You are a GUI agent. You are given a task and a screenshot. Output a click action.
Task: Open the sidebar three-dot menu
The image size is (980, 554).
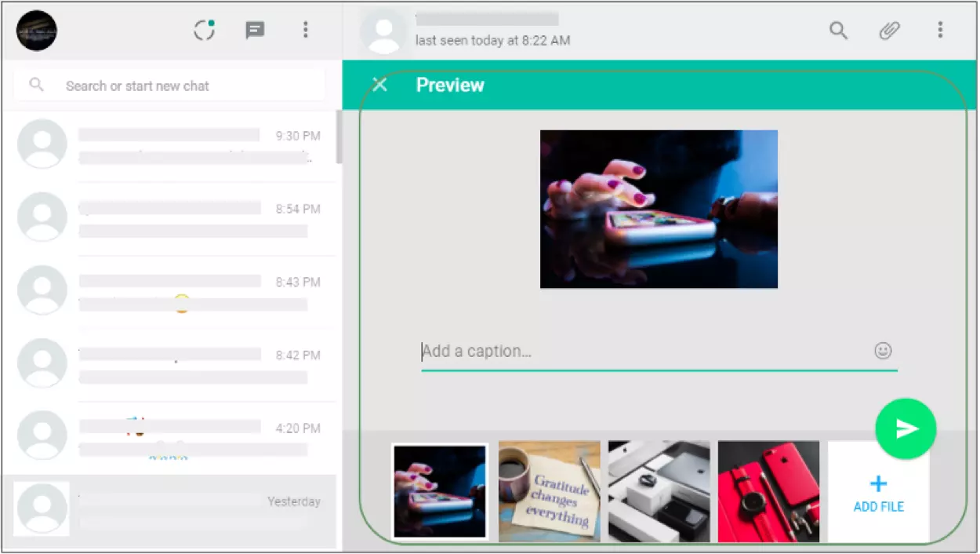click(305, 31)
